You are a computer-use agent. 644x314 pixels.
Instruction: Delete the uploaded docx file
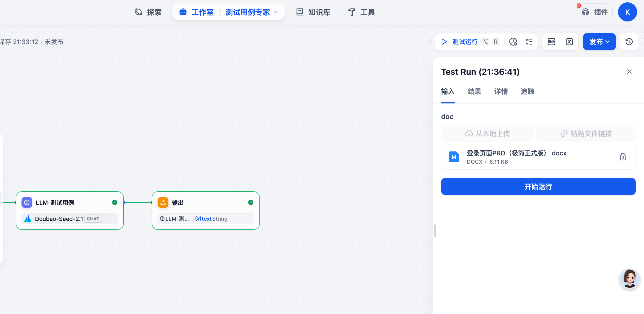[623, 157]
